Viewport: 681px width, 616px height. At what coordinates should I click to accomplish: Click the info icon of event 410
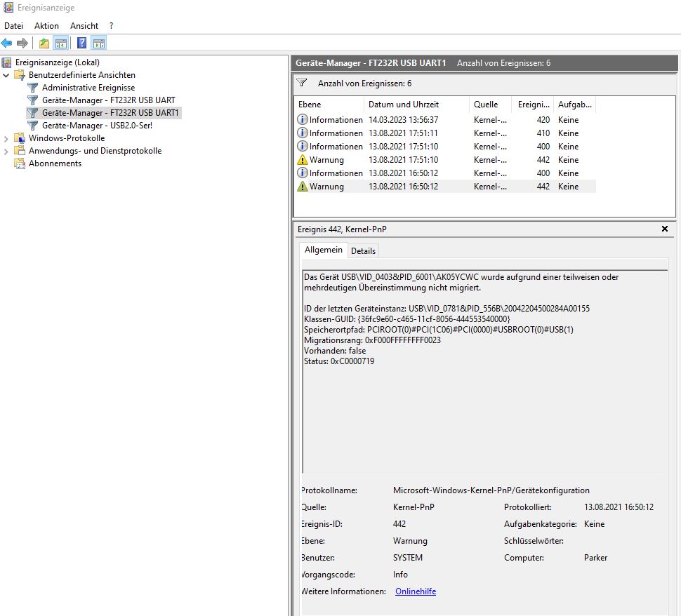(x=303, y=133)
